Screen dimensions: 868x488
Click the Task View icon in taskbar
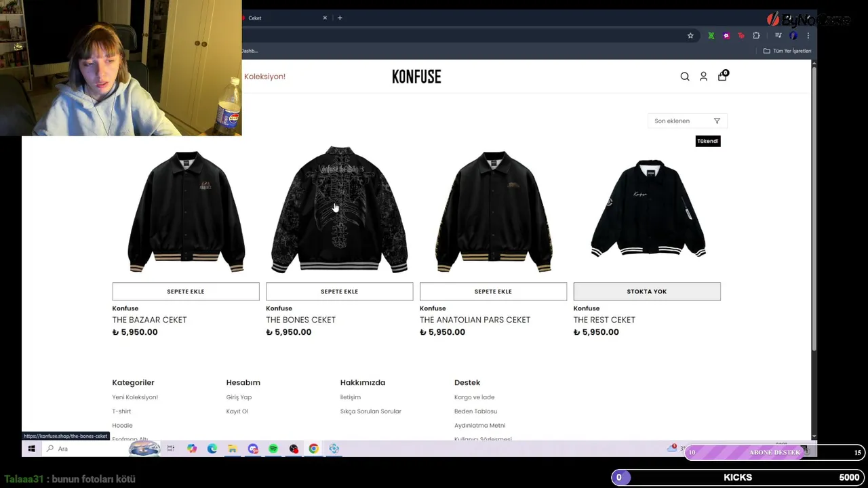point(171,449)
